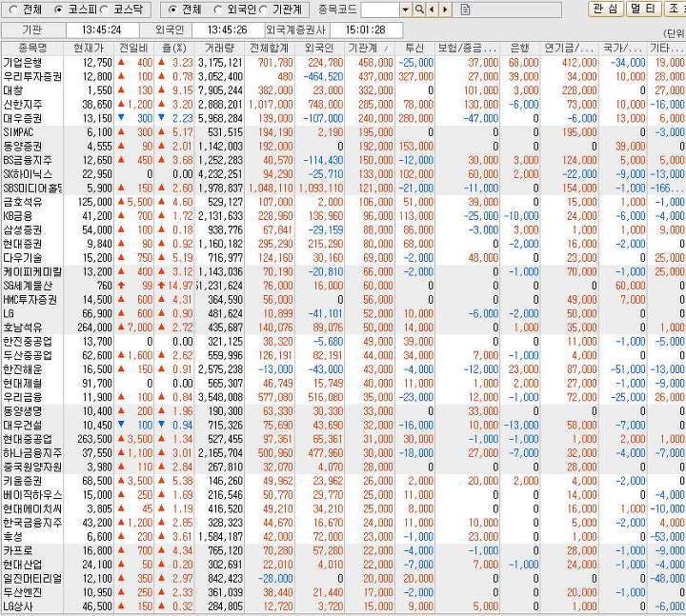Click the document icon beside the code field
Screen dimensions: 686x616
[465, 10]
